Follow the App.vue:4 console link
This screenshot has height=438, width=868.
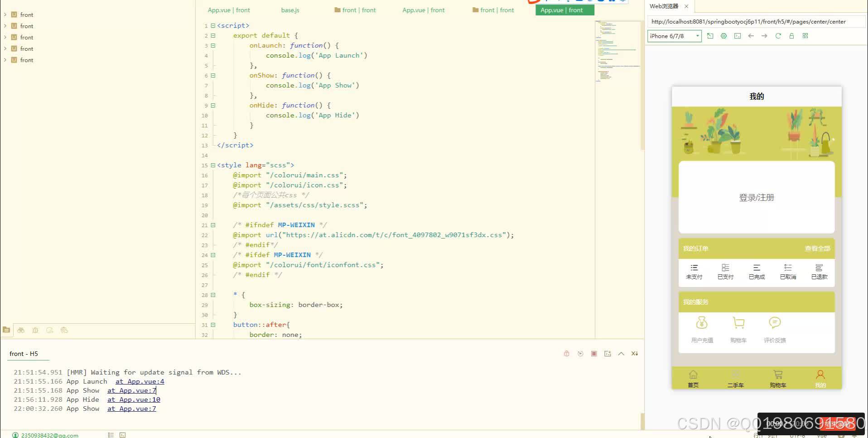coord(140,381)
